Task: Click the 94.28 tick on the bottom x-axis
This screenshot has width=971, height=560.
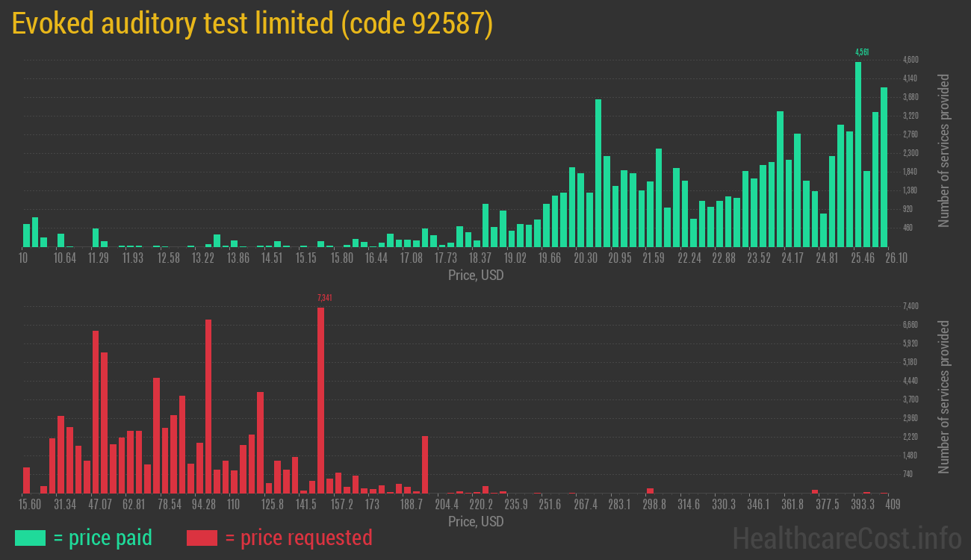Action: 203,505
